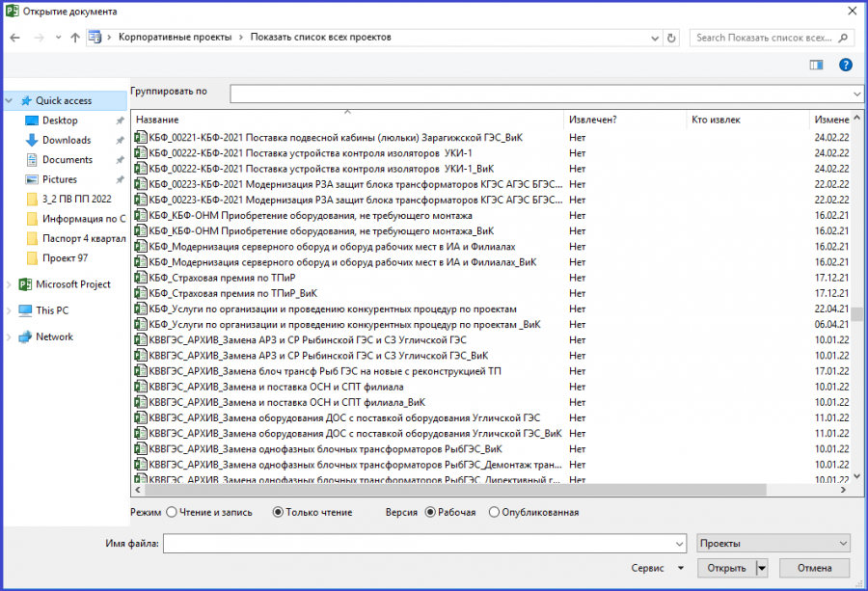The height and width of the screenshot is (591, 868).
Task: Click Показать список всех проектов breadcrumb
Action: [320, 37]
